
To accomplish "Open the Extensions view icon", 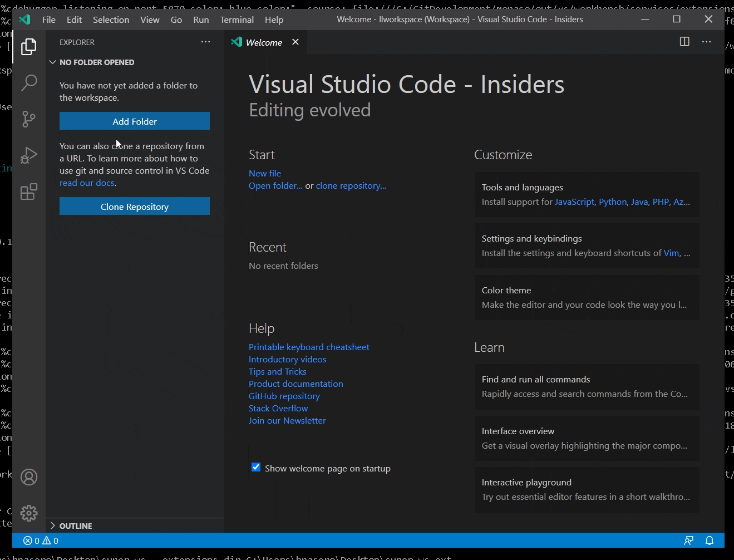I will [29, 192].
